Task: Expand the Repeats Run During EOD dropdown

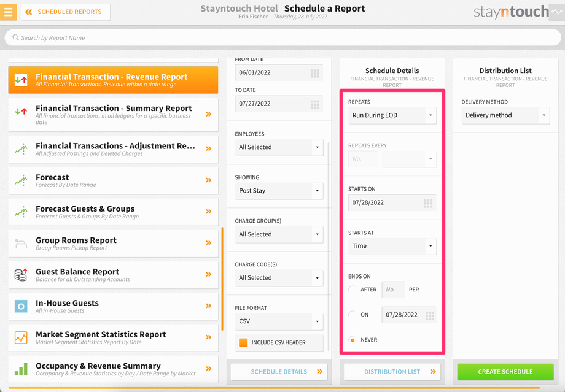Action: point(392,115)
